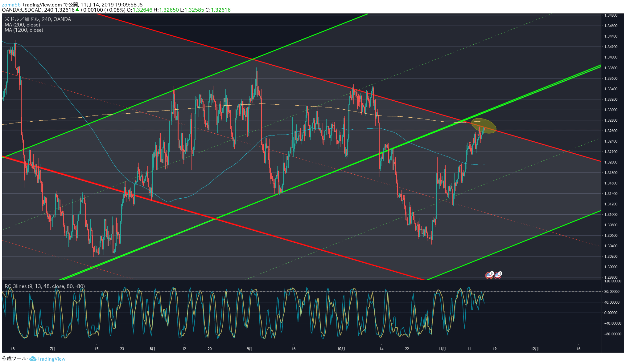Image resolution: width=626 pixels, height=364 pixels.
Task: Click the 1.31000 price axis label
Action: tap(611, 215)
